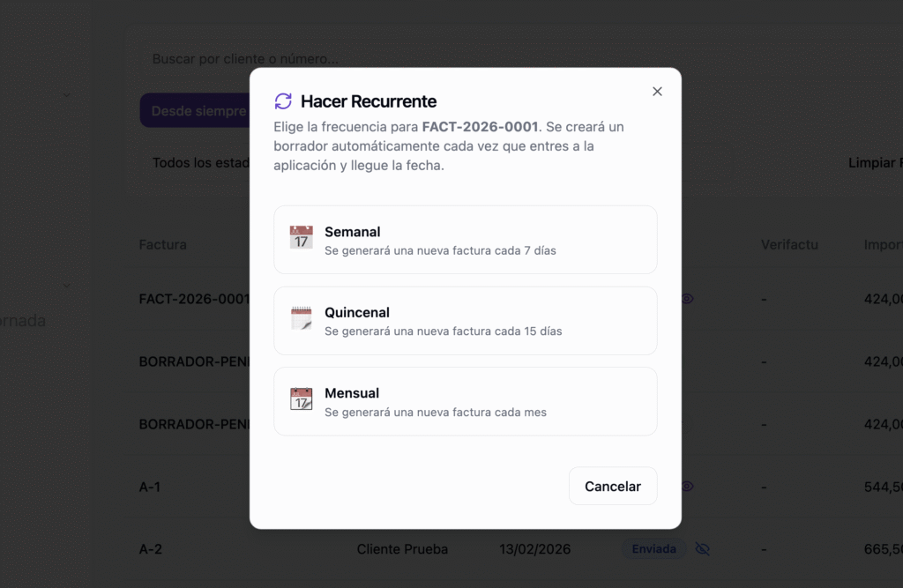
Task: Open the Desde siempre date filter
Action: pos(195,110)
